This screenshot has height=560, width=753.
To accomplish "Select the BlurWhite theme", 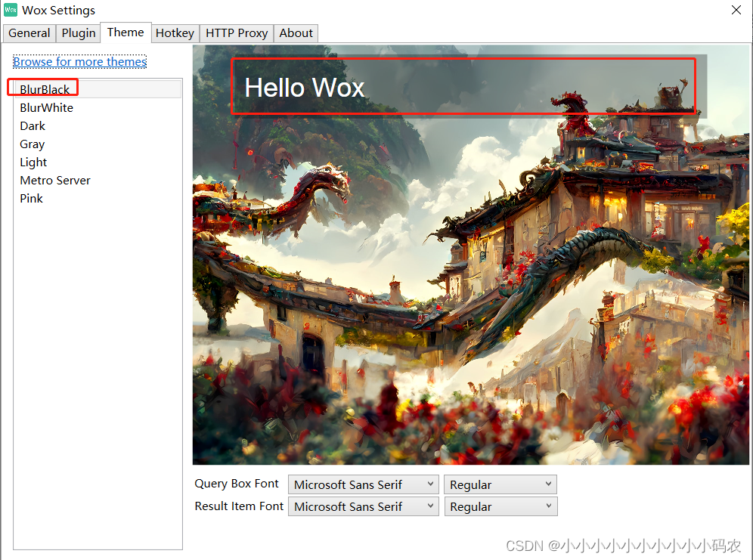I will [x=98, y=107].
